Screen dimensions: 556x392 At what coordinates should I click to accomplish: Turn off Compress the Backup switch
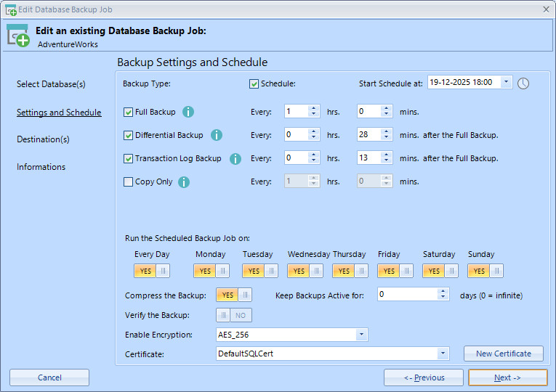pos(234,295)
